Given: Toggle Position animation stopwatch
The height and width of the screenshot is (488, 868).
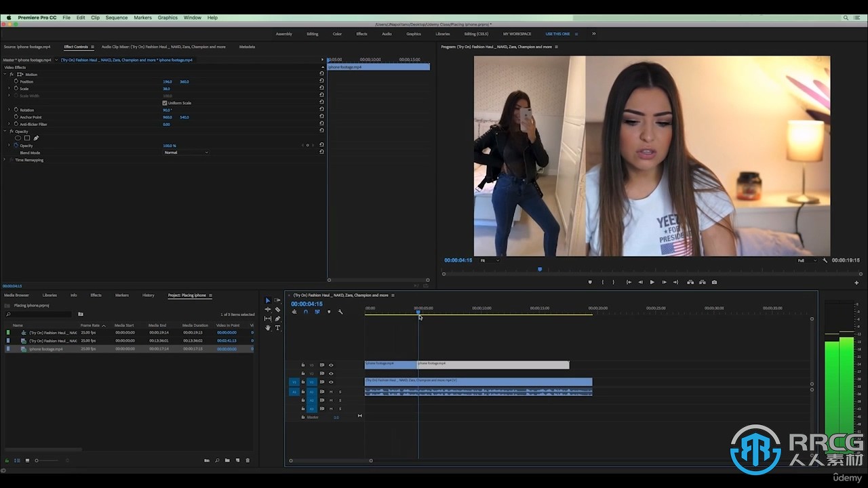Looking at the screenshot, I should click(x=16, y=81).
